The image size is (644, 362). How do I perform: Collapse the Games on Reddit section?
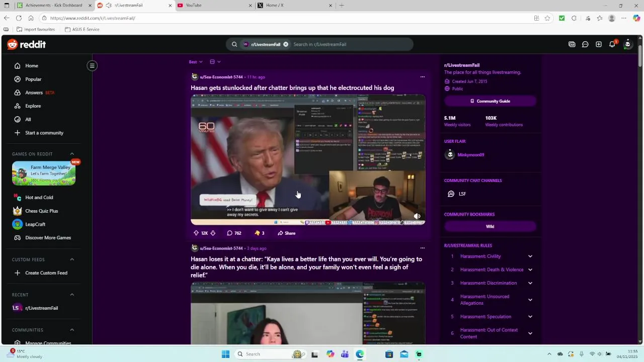point(72,154)
